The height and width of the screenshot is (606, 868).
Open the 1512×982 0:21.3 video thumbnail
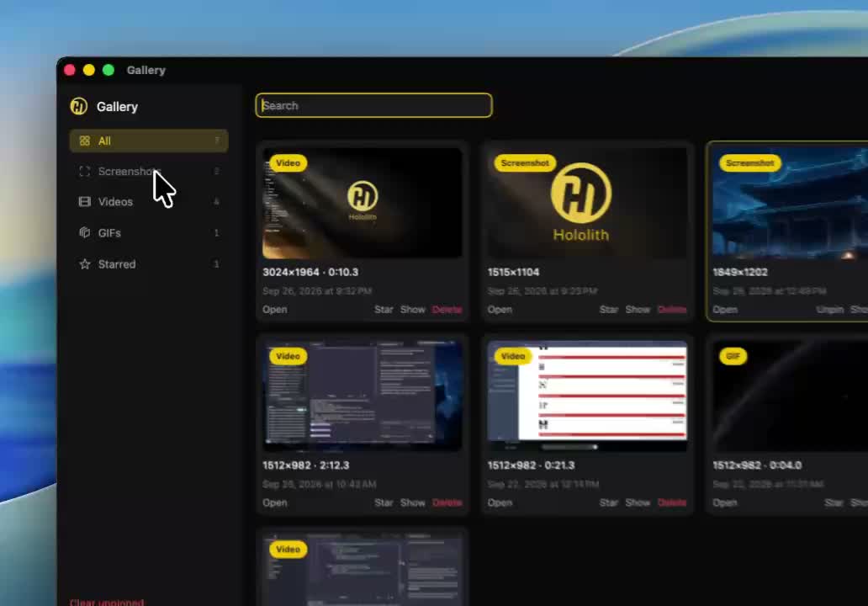[587, 396]
